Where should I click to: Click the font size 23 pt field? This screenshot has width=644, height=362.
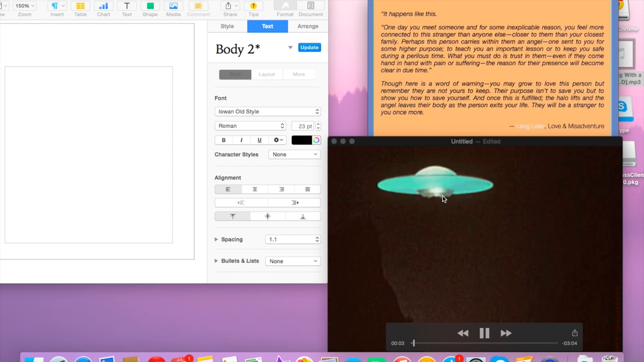click(x=303, y=126)
